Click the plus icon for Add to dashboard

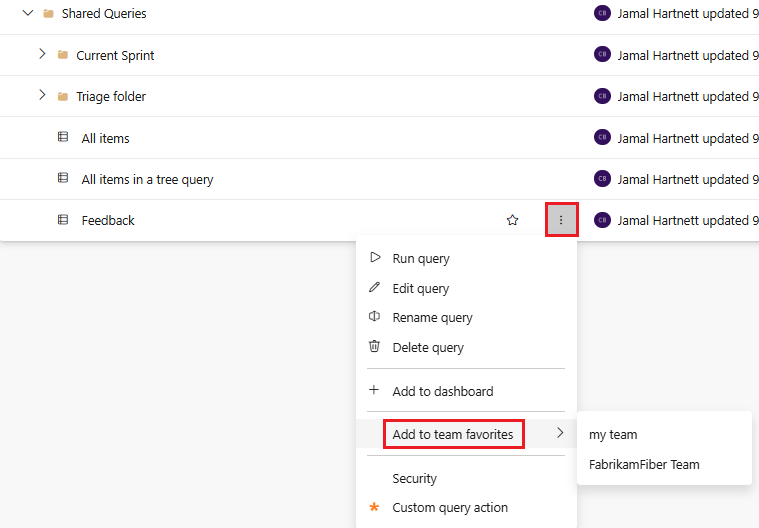pyautogui.click(x=375, y=391)
